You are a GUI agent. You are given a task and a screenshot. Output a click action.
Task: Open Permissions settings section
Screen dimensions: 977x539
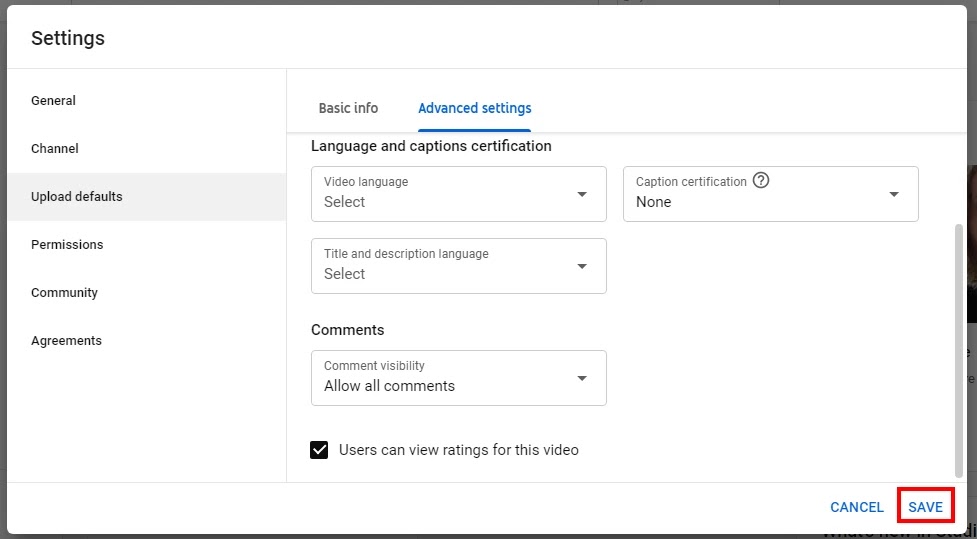point(67,245)
